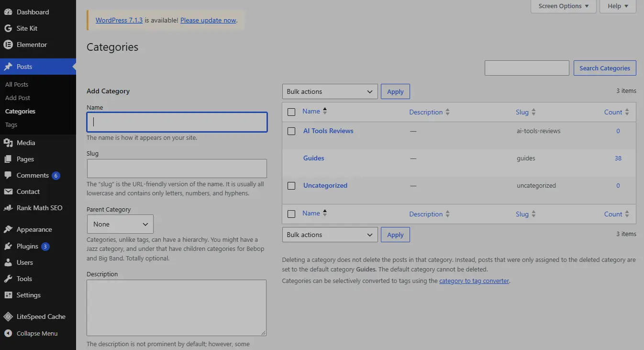Viewport: 644px width, 350px height.
Task: Open the Comments speech bubble icon
Action: pyautogui.click(x=8, y=175)
